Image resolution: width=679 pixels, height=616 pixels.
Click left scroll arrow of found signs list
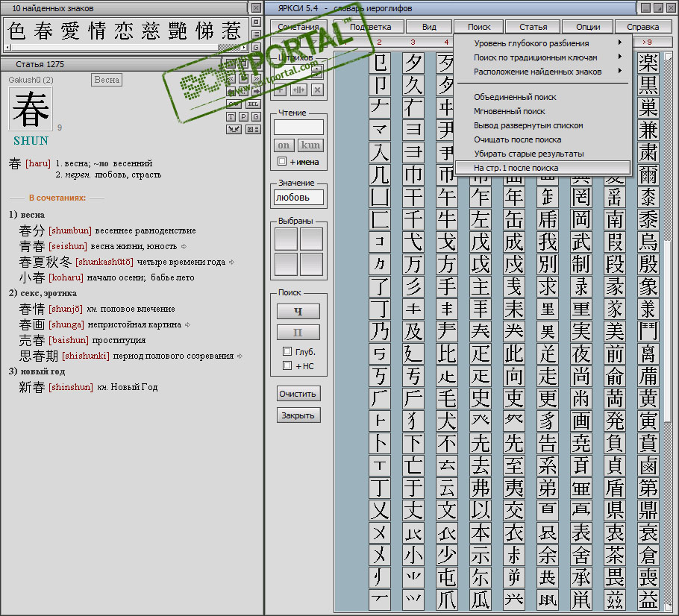coord(7,47)
